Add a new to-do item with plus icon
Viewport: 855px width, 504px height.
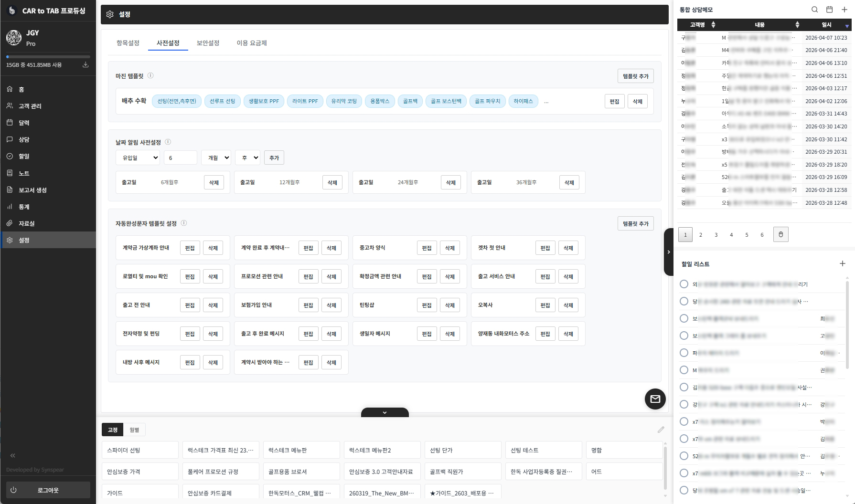[x=843, y=263]
